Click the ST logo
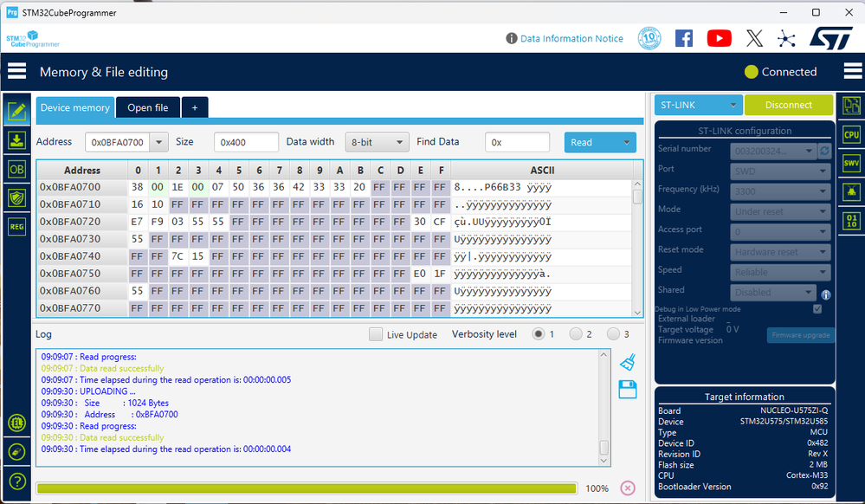 830,39
